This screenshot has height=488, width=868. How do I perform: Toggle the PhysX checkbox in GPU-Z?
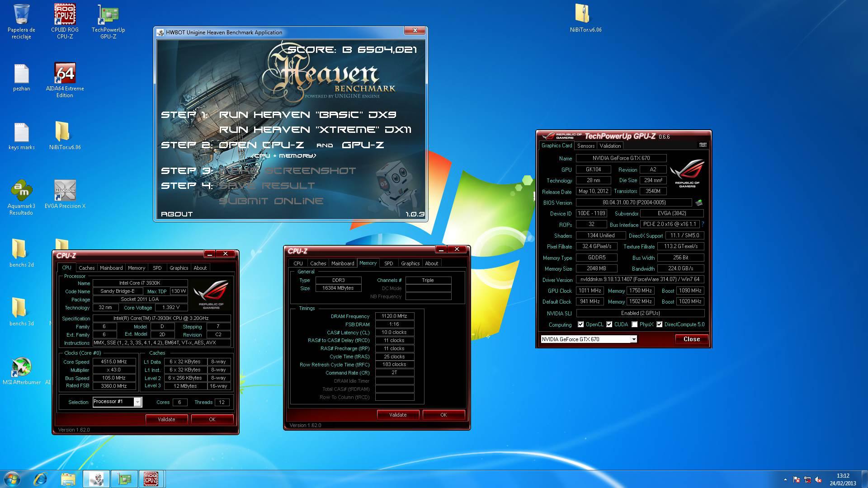coord(634,324)
